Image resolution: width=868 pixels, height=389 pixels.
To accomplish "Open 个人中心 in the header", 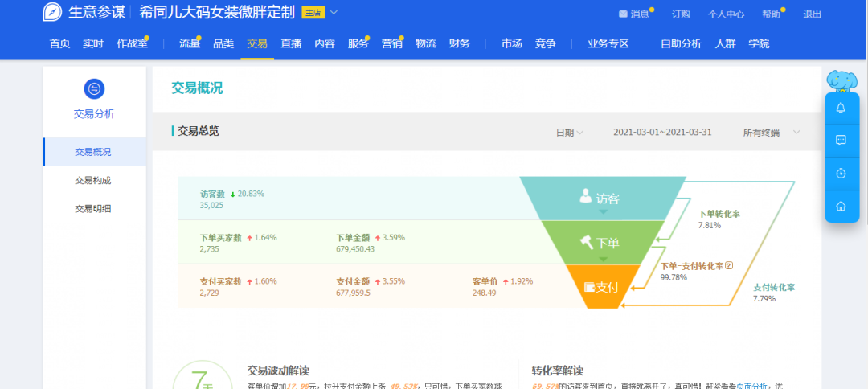I will [726, 14].
